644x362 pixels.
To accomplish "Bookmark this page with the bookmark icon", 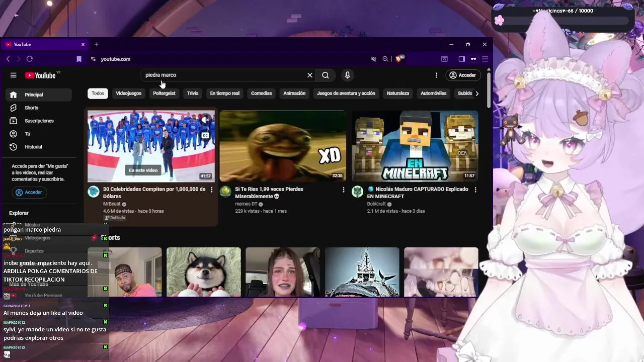I will pos(79,59).
